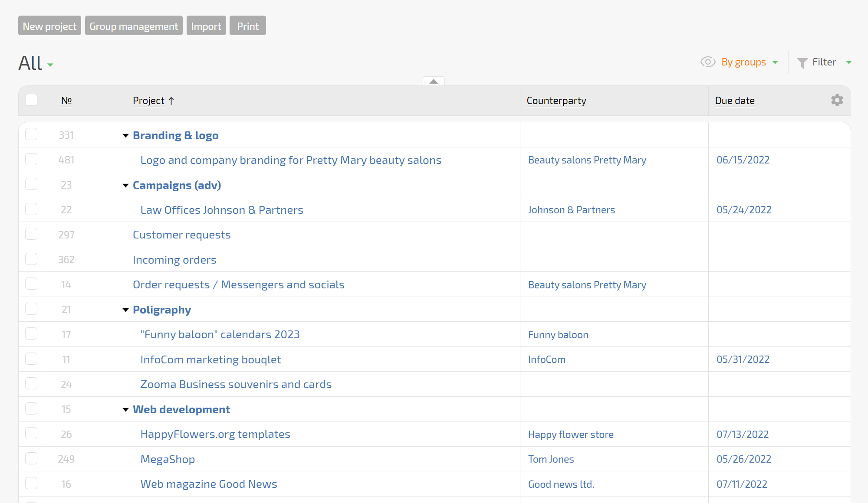This screenshot has height=503, width=868.
Task: Open table column settings gear
Action: pos(837,100)
